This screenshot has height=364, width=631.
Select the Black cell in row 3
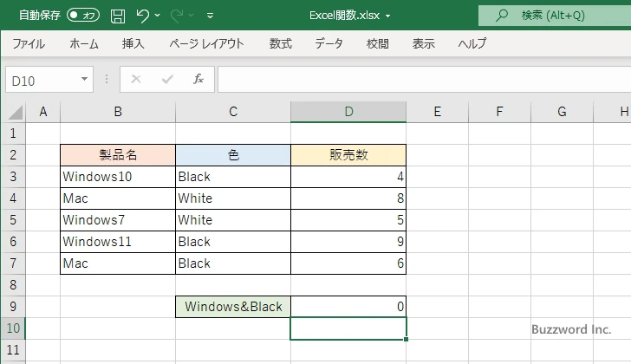point(233,177)
